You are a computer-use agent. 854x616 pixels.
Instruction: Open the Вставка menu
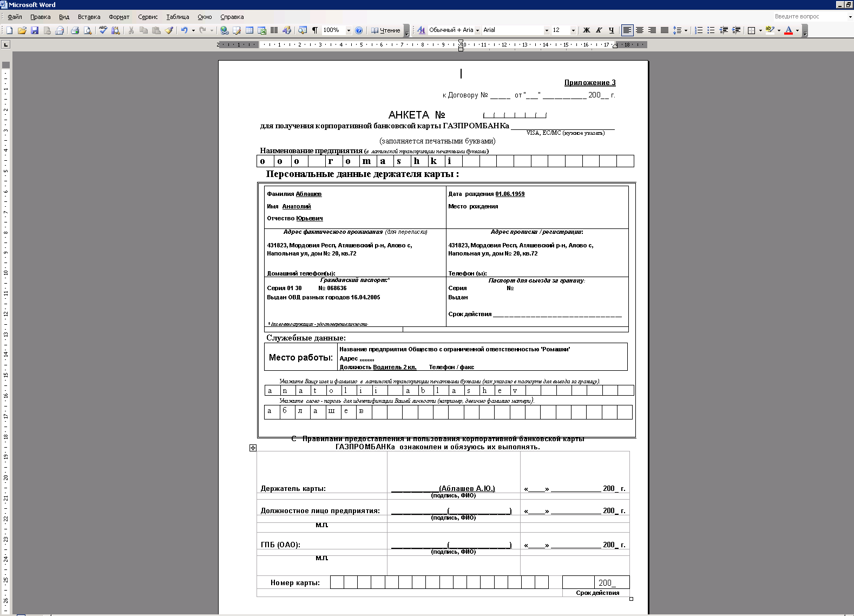pyautogui.click(x=89, y=17)
